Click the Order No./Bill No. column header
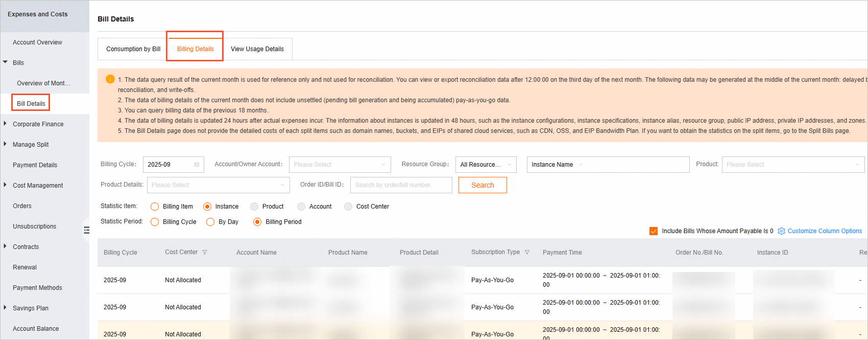The width and height of the screenshot is (868, 340). [699, 253]
